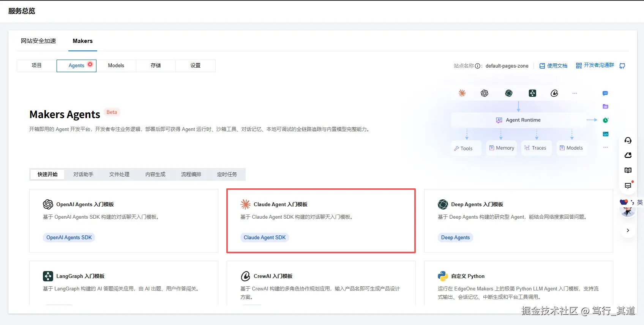Open the book documentation icon on right sidebar
This screenshot has height=325, width=644.
628,170
